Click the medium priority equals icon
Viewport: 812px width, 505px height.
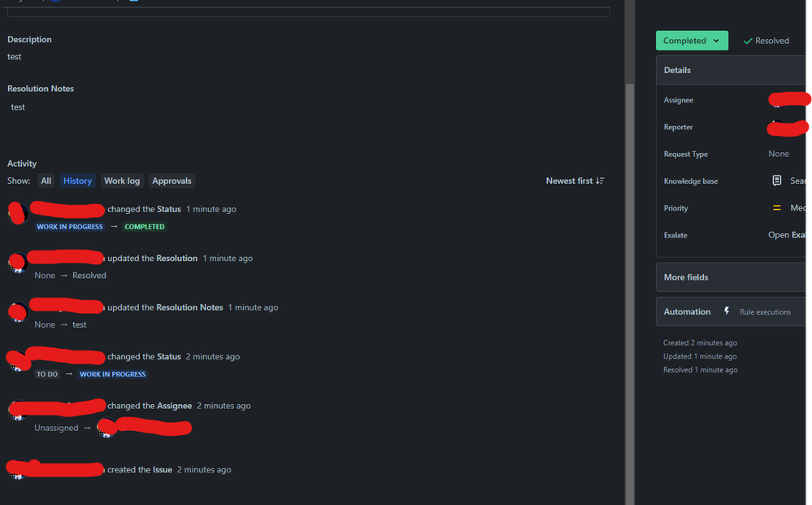click(776, 207)
